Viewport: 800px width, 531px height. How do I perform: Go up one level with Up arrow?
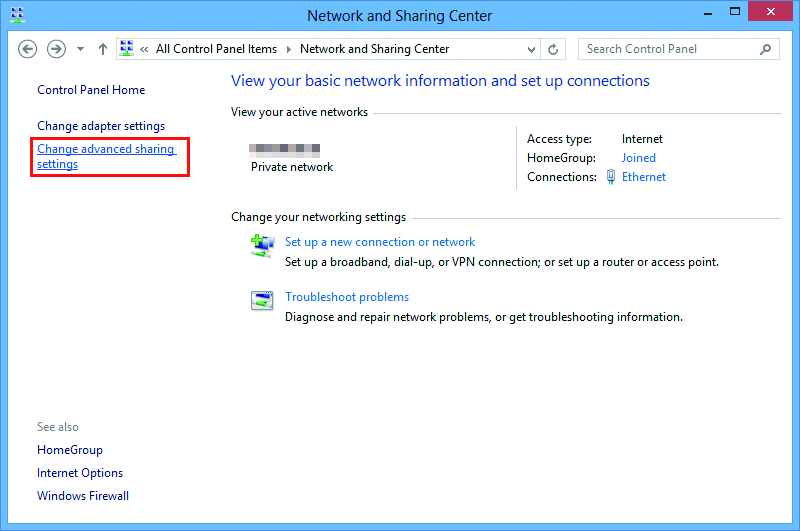coord(103,49)
